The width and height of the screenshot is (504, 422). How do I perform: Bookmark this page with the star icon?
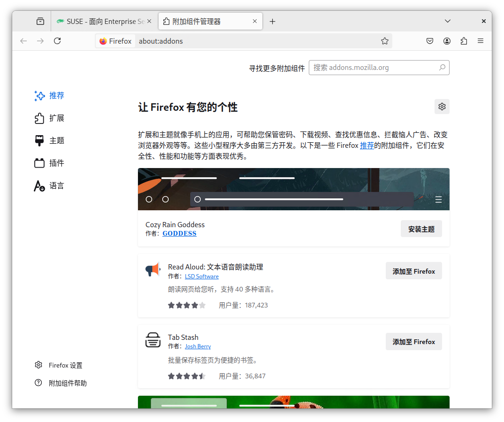click(384, 41)
